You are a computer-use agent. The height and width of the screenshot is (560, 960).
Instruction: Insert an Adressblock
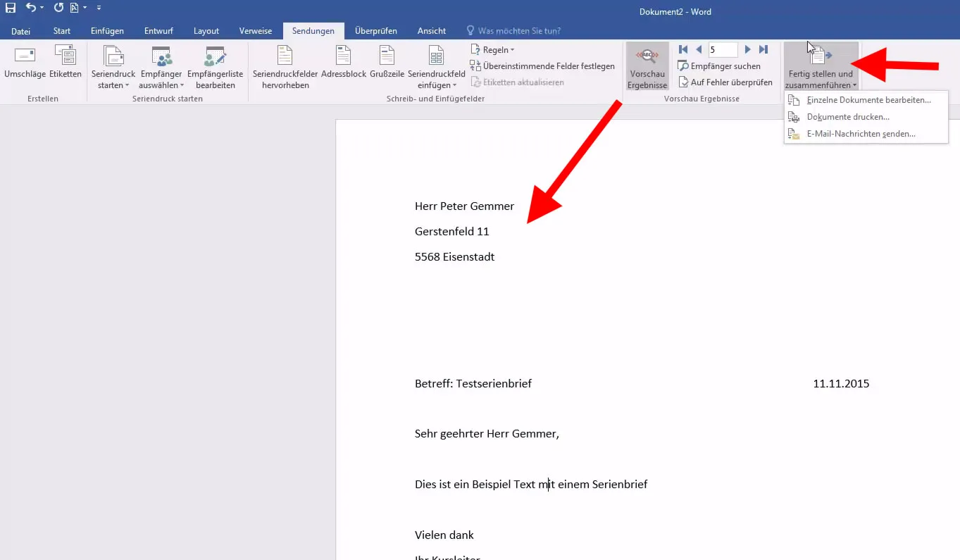(x=344, y=63)
